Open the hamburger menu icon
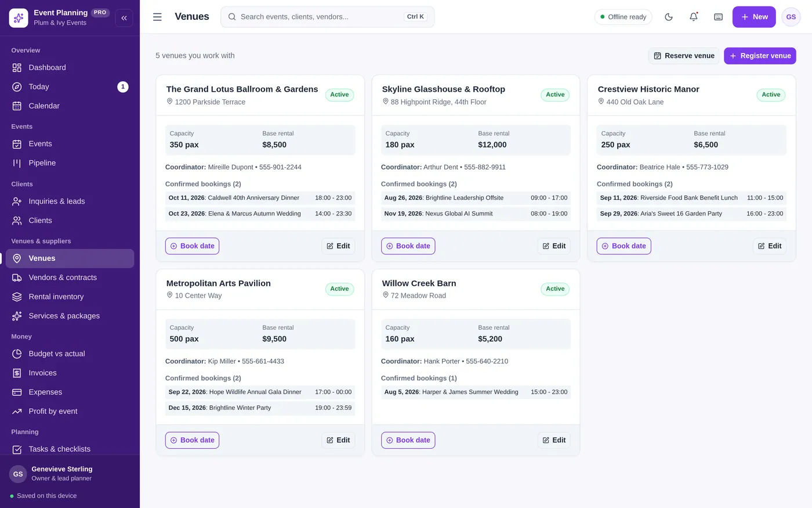Image resolution: width=812 pixels, height=508 pixels. click(x=157, y=17)
